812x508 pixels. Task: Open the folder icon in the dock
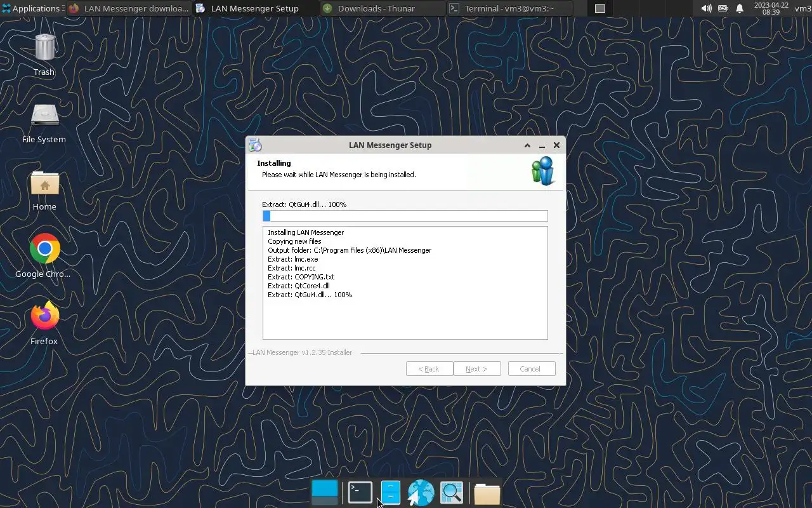point(487,493)
